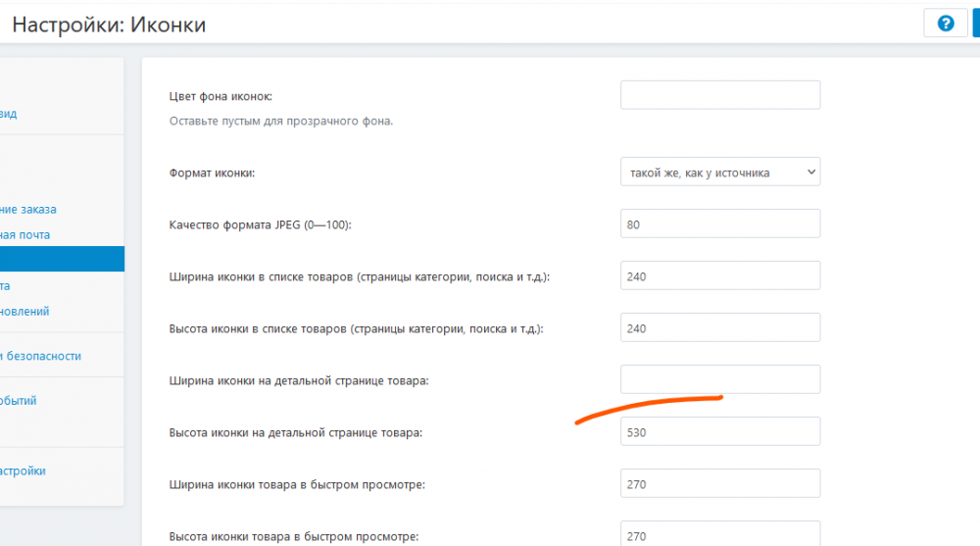Focus the product list icon width field
980x546 pixels.
pos(720,276)
